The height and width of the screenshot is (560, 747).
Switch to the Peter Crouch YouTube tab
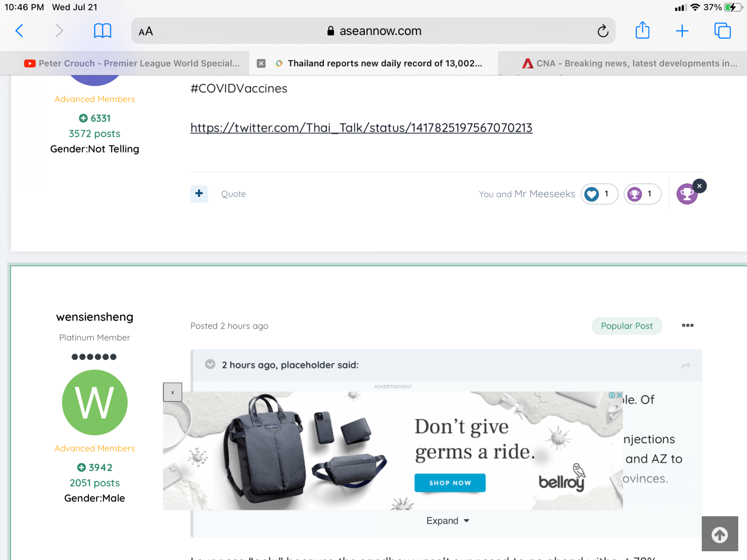click(132, 63)
